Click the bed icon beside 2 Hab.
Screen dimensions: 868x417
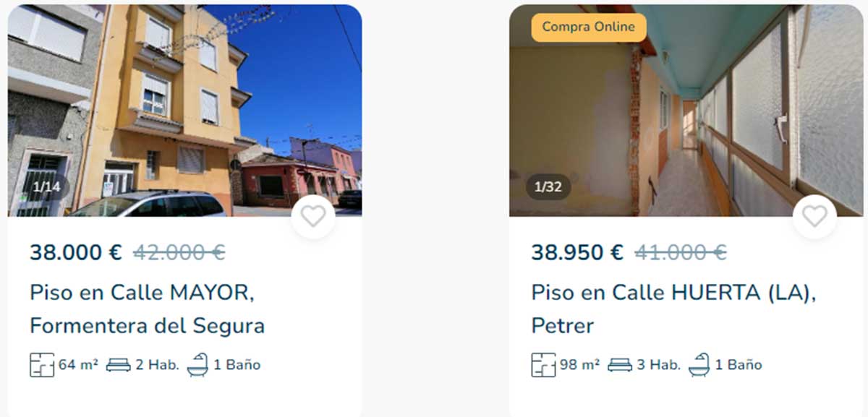point(119,365)
